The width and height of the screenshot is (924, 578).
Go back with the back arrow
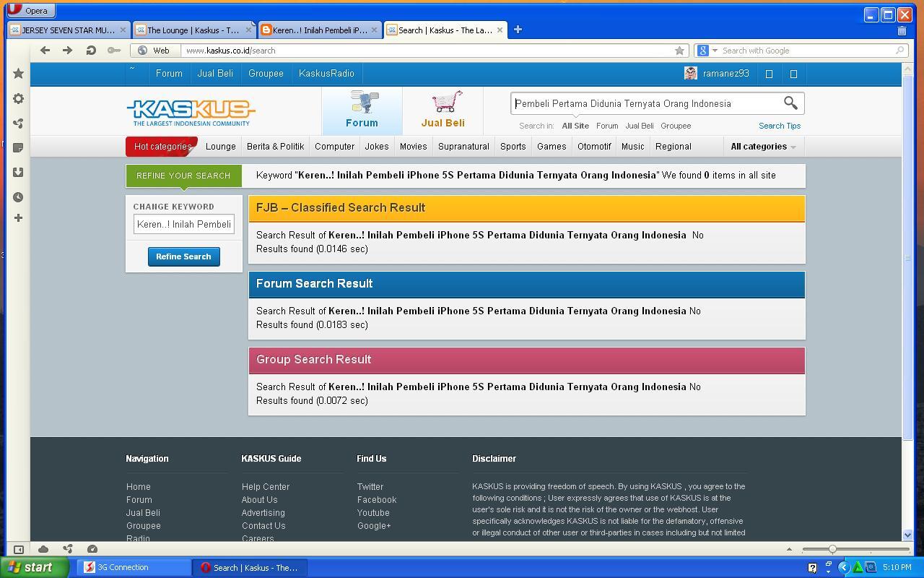(x=45, y=51)
